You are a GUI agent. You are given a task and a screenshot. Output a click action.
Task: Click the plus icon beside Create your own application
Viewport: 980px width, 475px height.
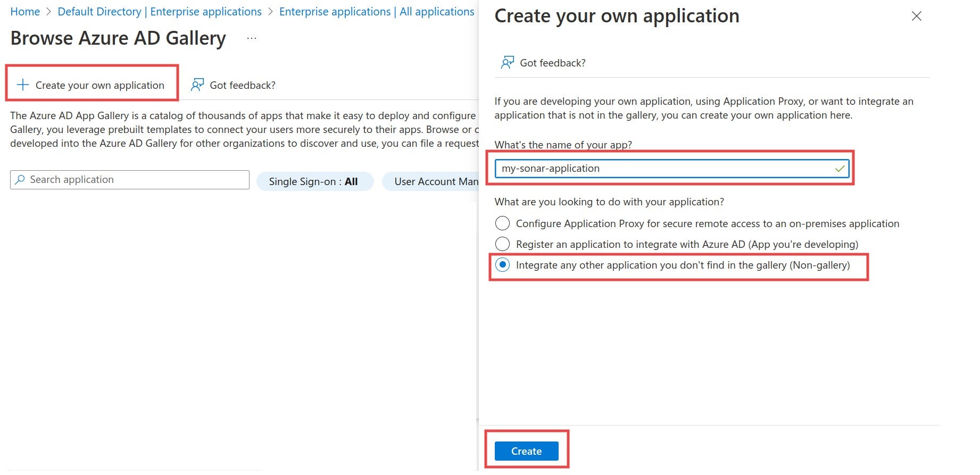[22, 84]
